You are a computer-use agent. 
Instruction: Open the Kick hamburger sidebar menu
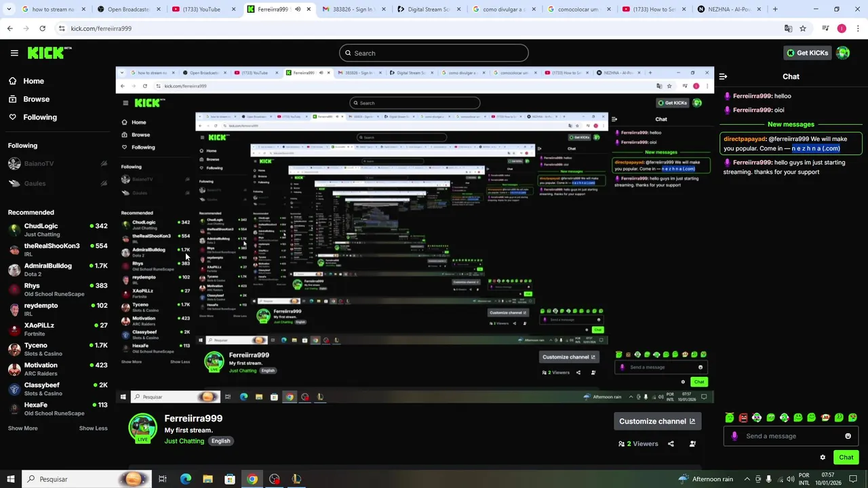point(14,53)
